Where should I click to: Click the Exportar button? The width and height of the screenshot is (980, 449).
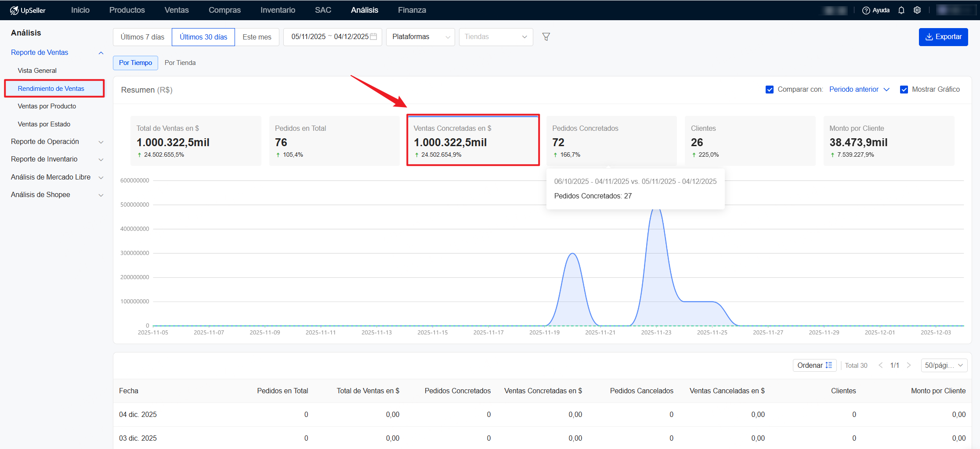tap(943, 37)
